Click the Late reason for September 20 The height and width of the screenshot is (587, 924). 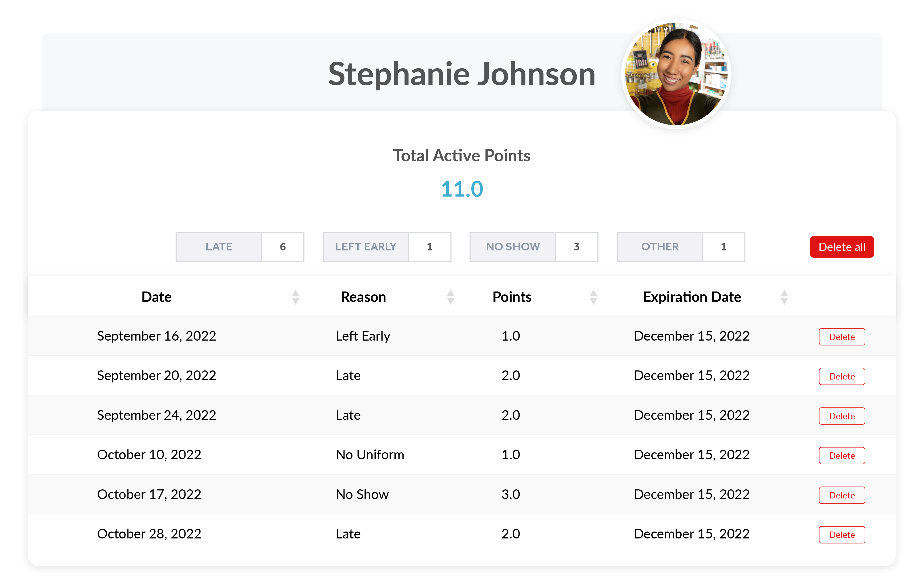click(348, 376)
